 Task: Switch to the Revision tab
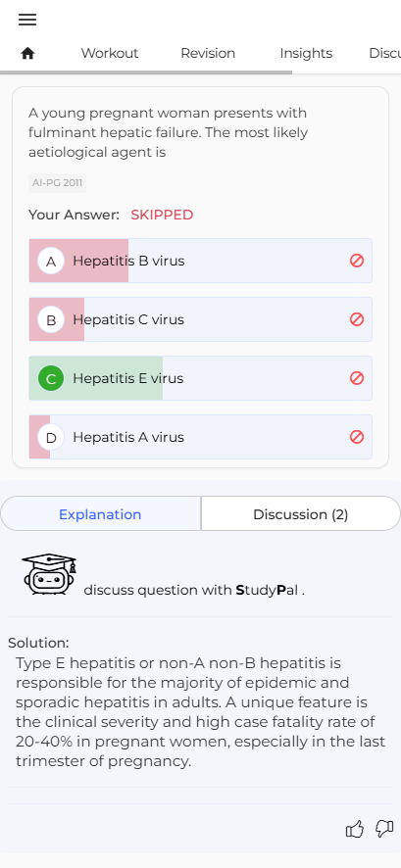point(208,53)
